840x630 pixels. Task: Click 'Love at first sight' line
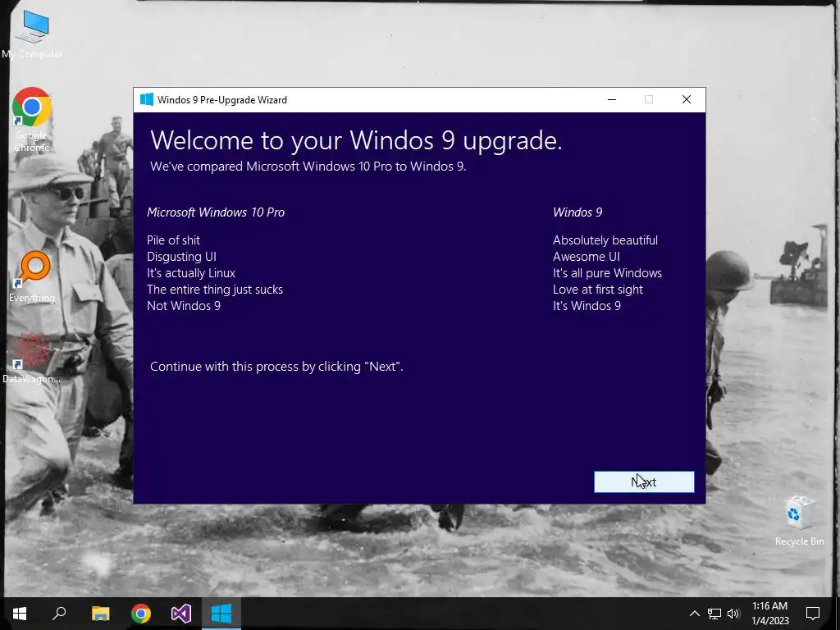point(597,290)
